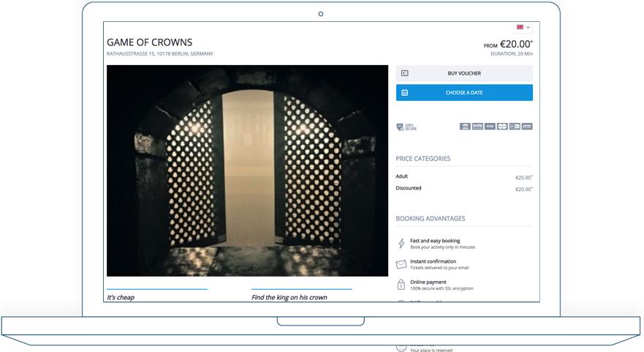Click the Rathausstrasse 15 address text

coord(160,54)
